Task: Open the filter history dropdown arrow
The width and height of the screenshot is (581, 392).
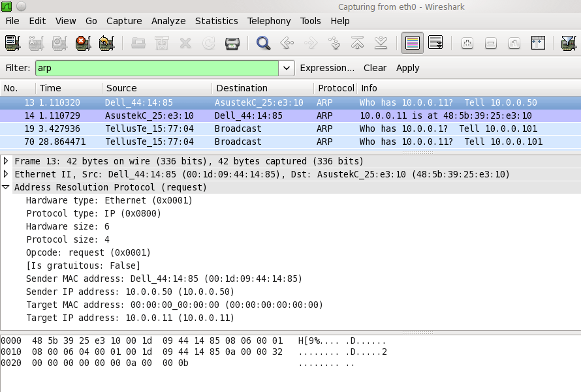Action: 287,68
